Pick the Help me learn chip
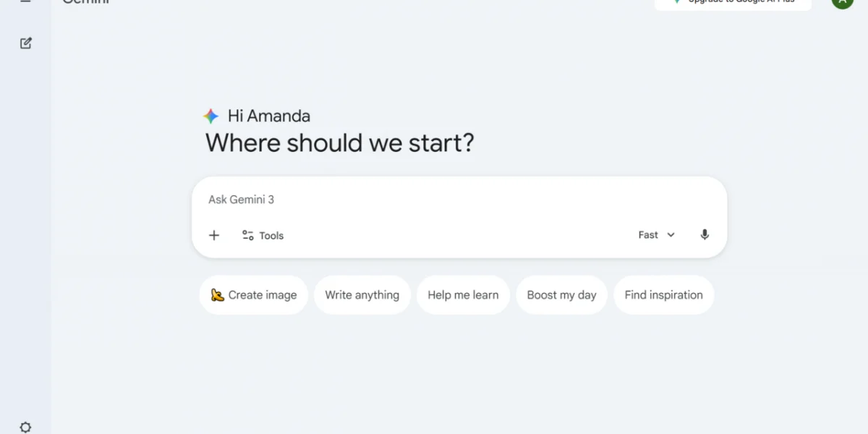This screenshot has width=868, height=434. (x=463, y=295)
